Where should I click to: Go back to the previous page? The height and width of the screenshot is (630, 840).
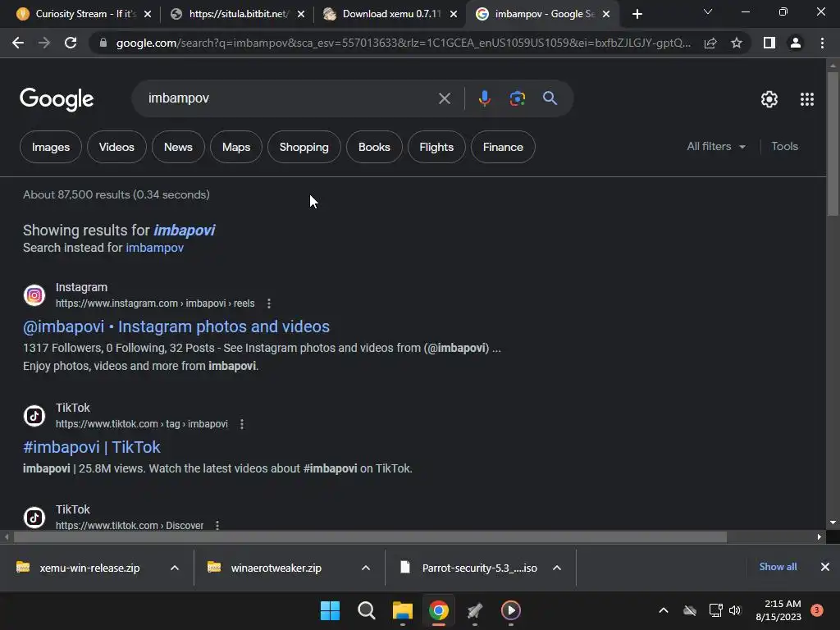pos(18,43)
